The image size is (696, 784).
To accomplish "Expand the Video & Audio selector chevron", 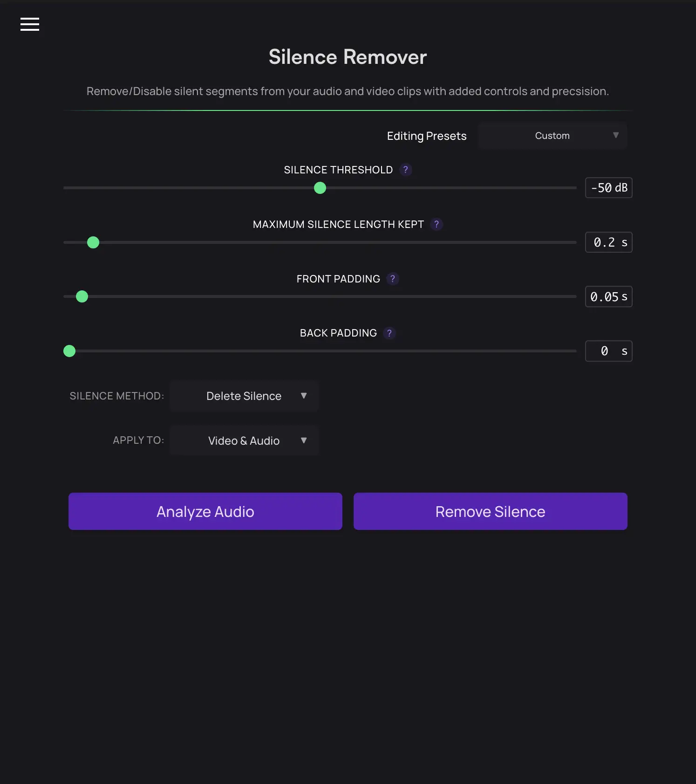I will coord(304,440).
